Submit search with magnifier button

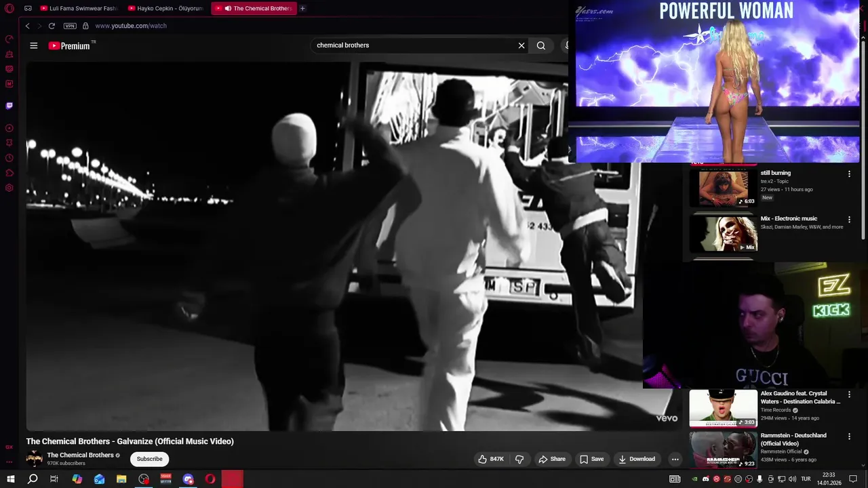[541, 45]
